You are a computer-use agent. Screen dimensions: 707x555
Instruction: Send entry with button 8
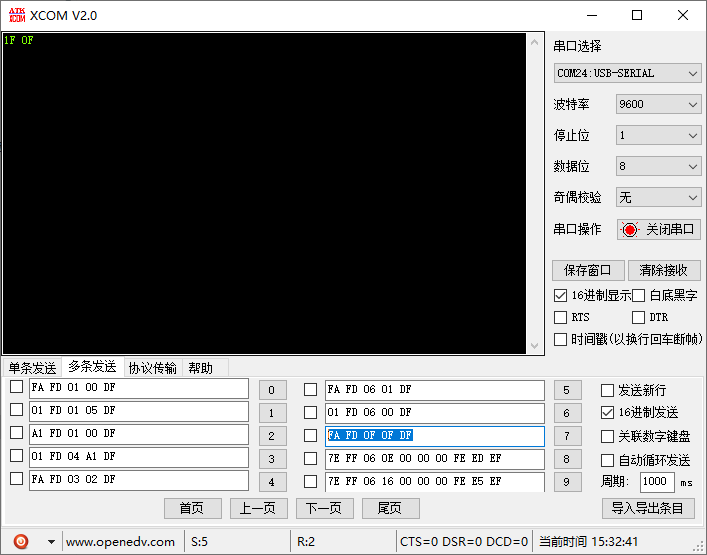pos(567,459)
